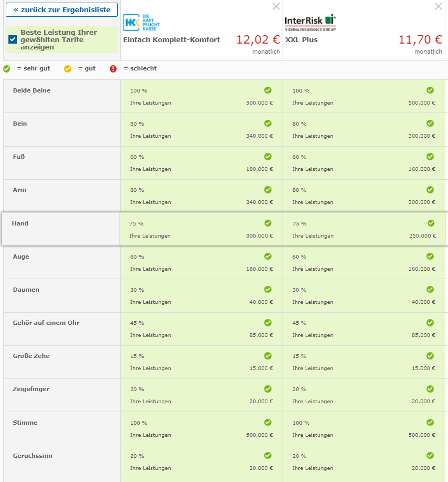Click green checkmark in Haftpflichtkasse Hand row
448x482 pixels.
268,223
